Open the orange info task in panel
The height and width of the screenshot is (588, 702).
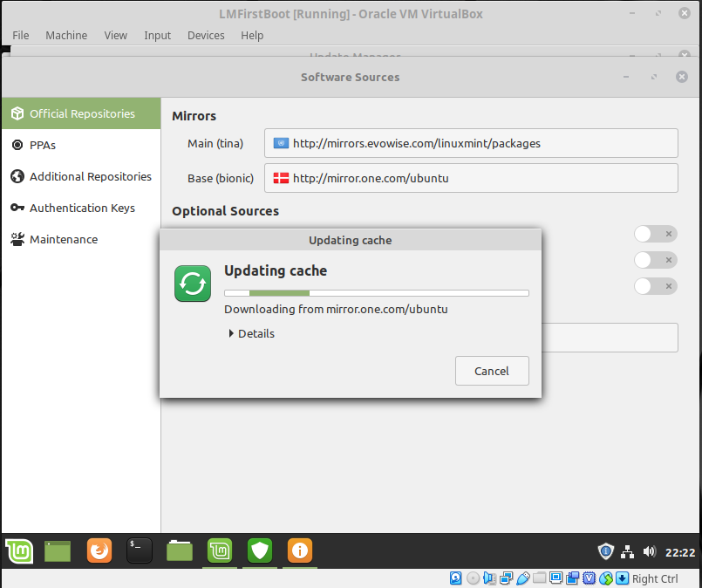(x=300, y=550)
